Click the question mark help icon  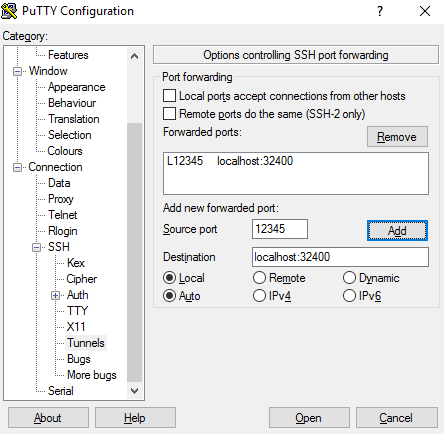click(380, 11)
